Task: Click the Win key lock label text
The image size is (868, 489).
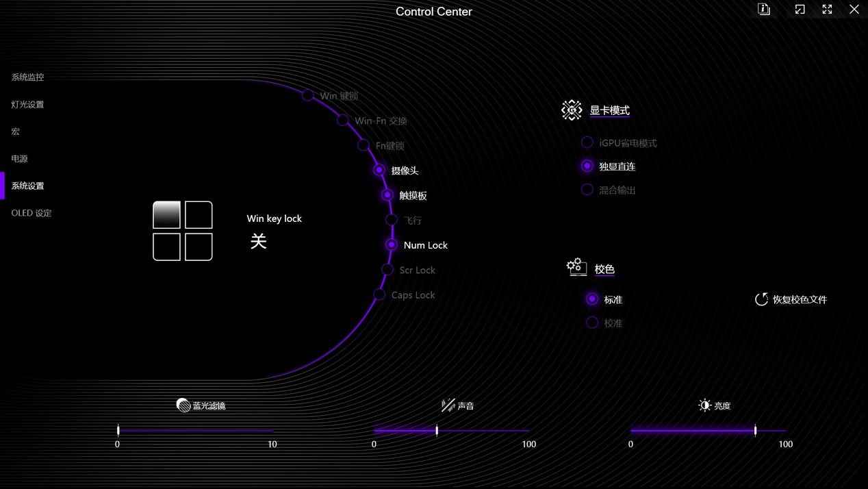Action: pos(274,218)
